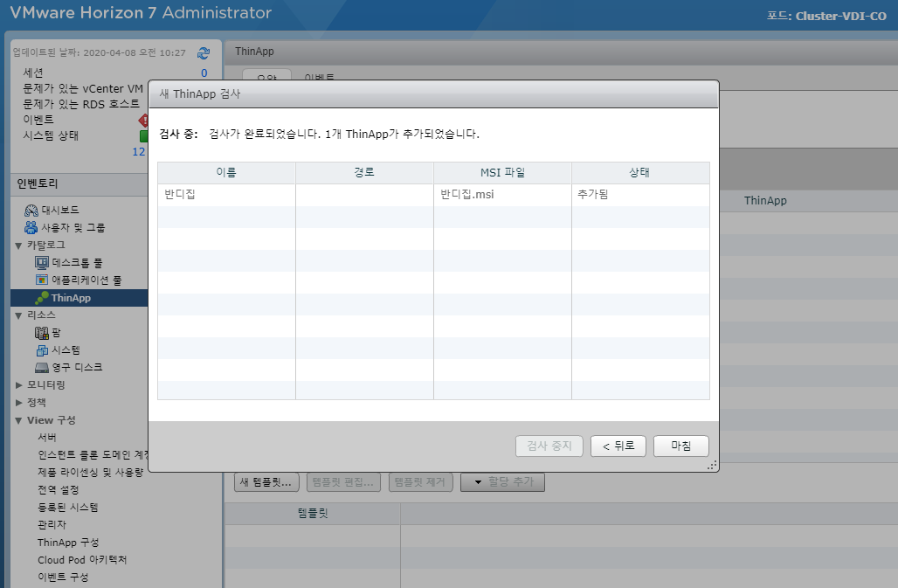
Task: Open 관리자 item
Action: (52, 524)
